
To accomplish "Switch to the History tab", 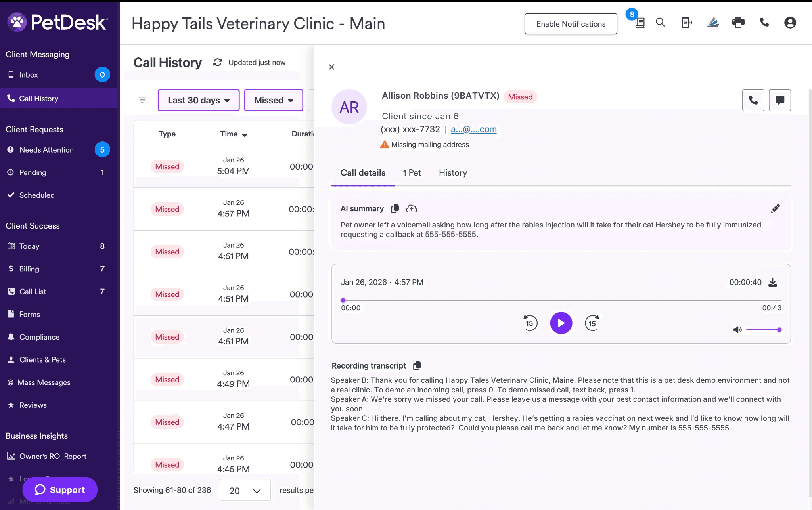I will [x=453, y=173].
